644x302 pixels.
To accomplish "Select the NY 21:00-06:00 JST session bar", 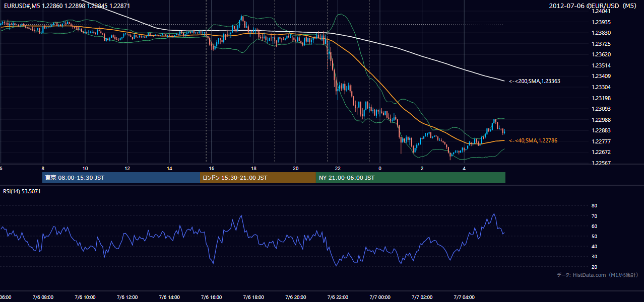I will click(411, 178).
